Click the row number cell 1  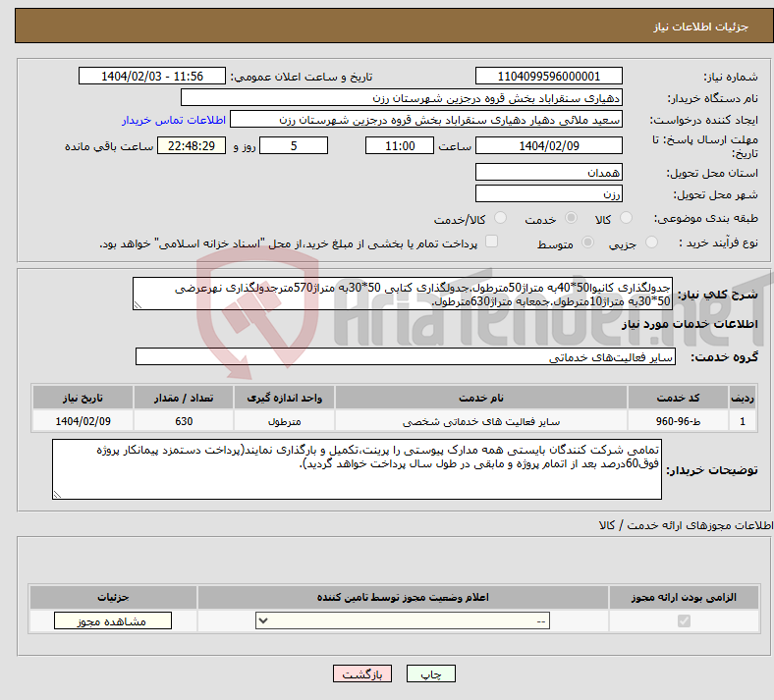click(743, 421)
